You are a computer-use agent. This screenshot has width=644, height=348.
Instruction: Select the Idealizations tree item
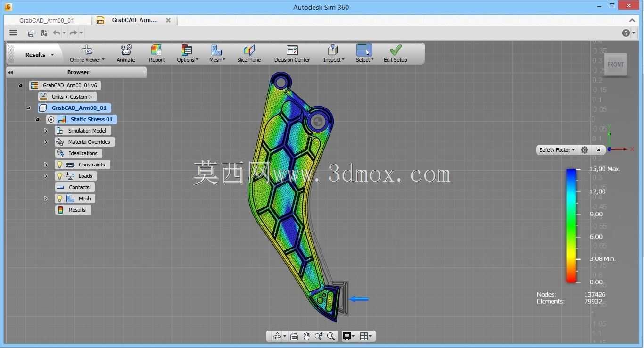coord(78,153)
